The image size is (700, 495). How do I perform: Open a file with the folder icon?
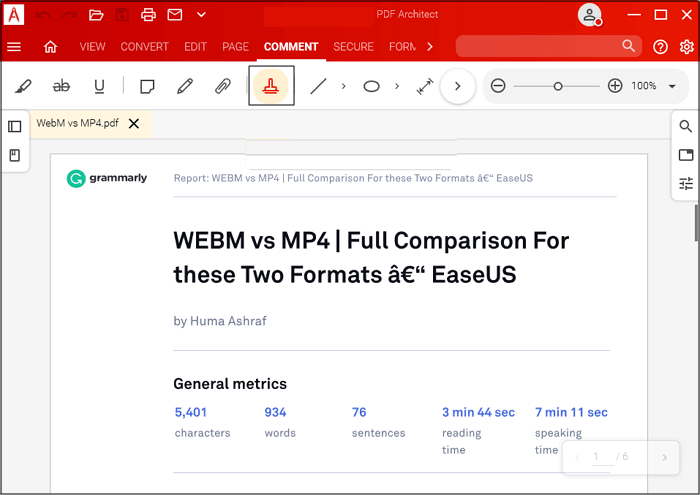(x=96, y=15)
